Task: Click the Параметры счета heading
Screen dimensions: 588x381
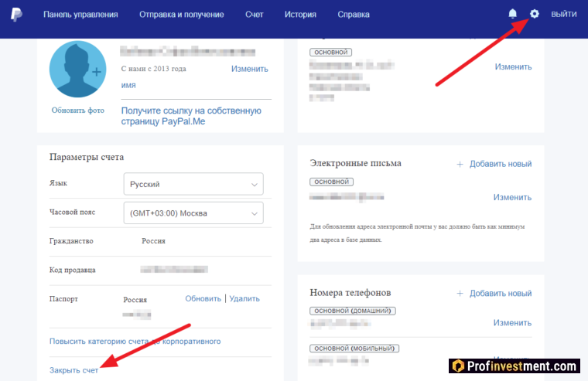Action: pos(87,157)
